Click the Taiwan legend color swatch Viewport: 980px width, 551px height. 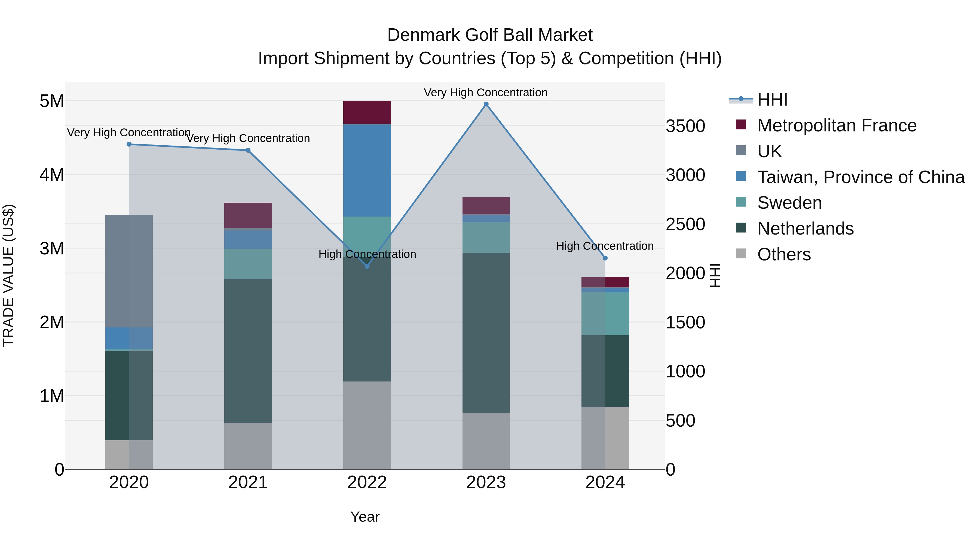[741, 176]
